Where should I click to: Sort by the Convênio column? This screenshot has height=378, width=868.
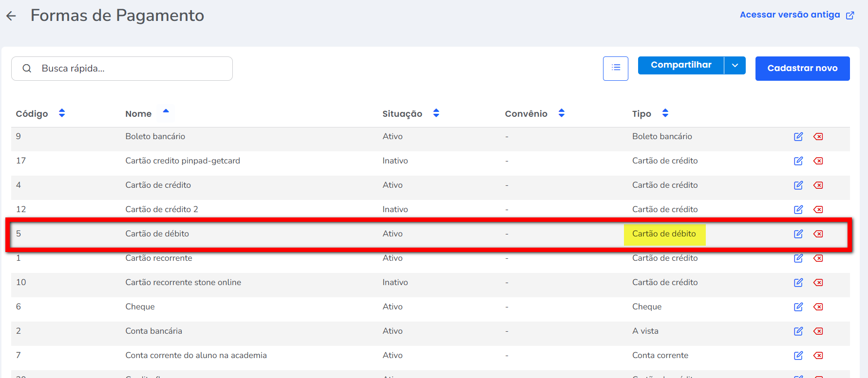click(561, 113)
